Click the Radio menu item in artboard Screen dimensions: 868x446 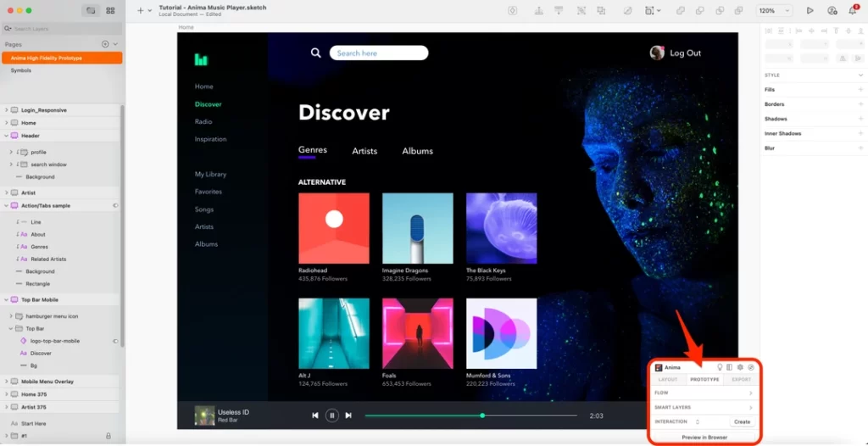tap(203, 121)
